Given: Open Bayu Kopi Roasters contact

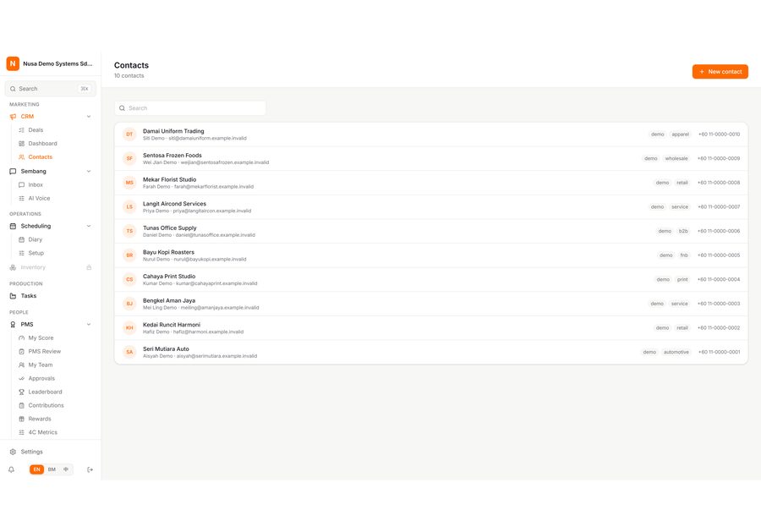Looking at the screenshot, I should [431, 255].
